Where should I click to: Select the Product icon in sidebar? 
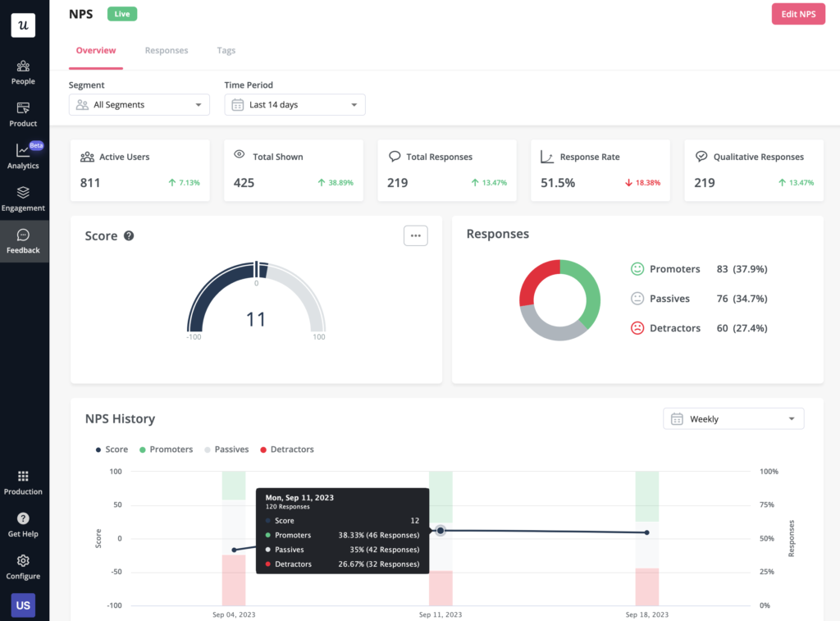click(23, 113)
